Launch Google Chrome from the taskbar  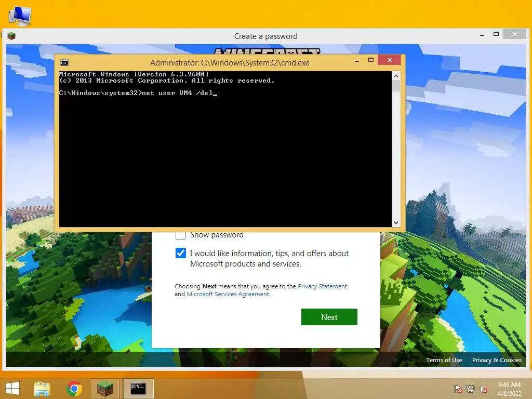click(74, 389)
